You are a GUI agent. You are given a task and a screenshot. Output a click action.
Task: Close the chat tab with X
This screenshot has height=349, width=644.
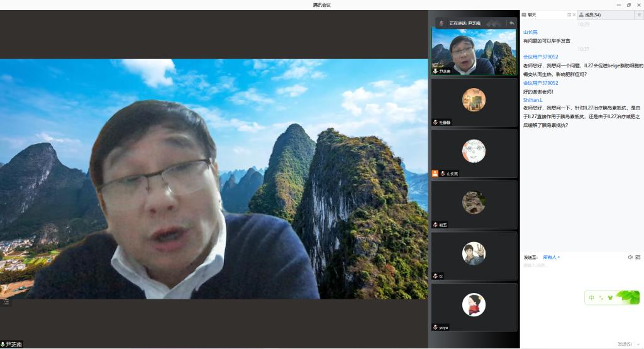[x=574, y=14]
